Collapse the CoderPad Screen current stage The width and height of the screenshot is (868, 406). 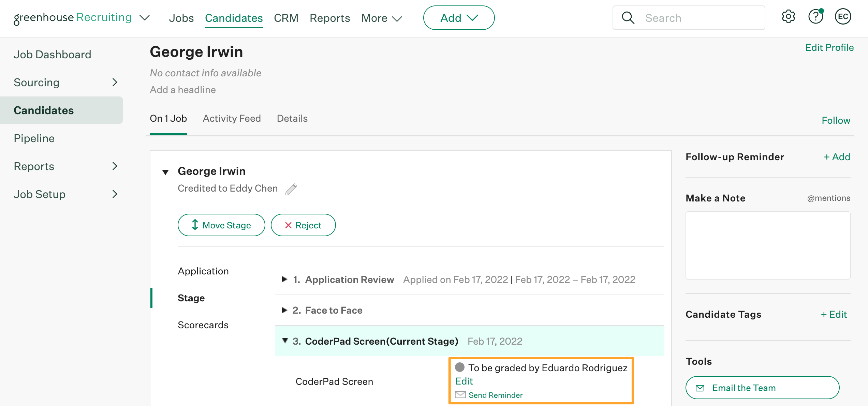point(285,341)
